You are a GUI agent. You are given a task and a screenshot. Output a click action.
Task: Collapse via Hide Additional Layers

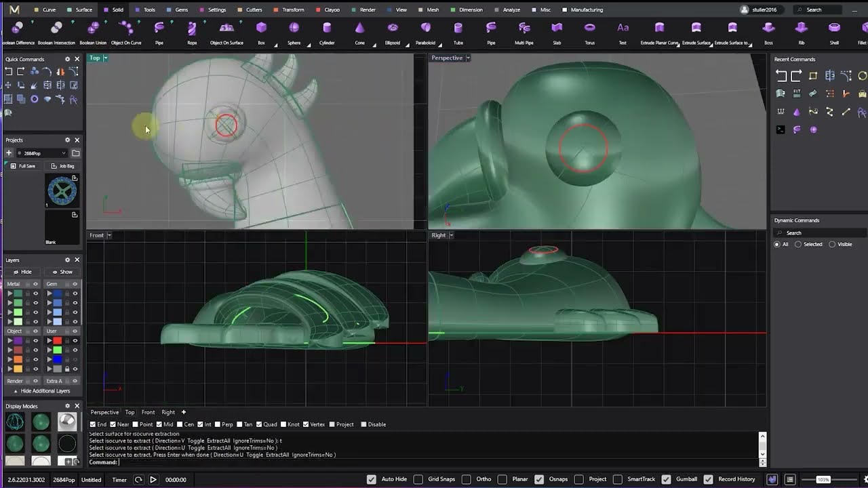(41, 391)
